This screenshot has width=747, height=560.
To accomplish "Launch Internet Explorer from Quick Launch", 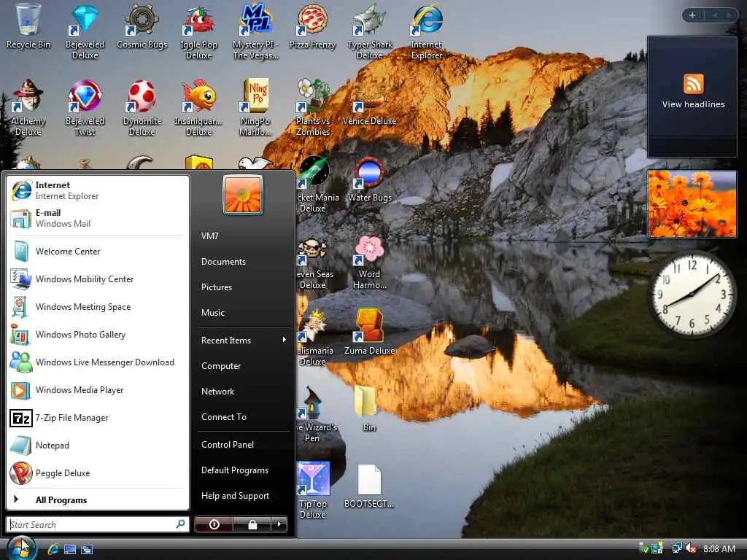I will [53, 549].
